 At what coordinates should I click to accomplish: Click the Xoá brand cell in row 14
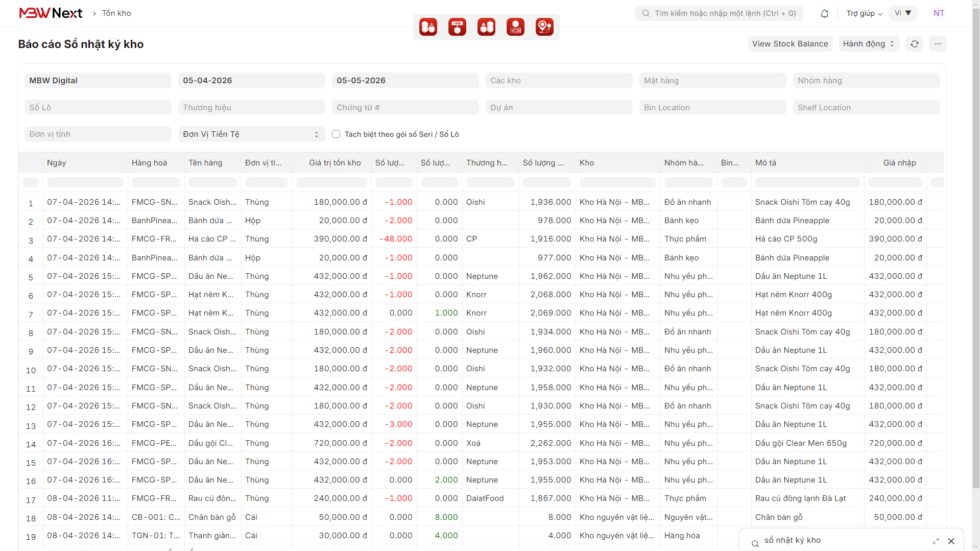pos(490,443)
